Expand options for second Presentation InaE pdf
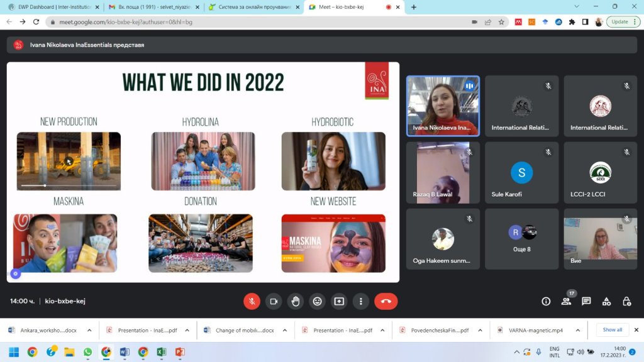This screenshot has width=644, height=362. click(382, 330)
